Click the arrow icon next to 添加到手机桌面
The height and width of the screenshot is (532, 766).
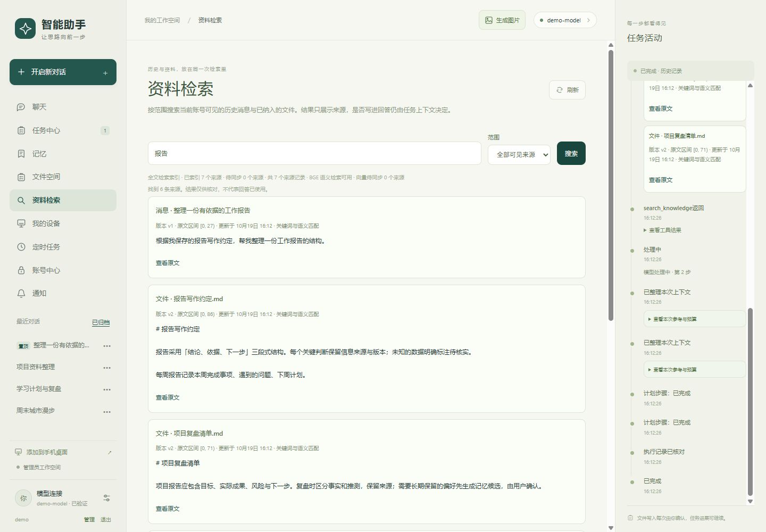pyautogui.click(x=110, y=453)
